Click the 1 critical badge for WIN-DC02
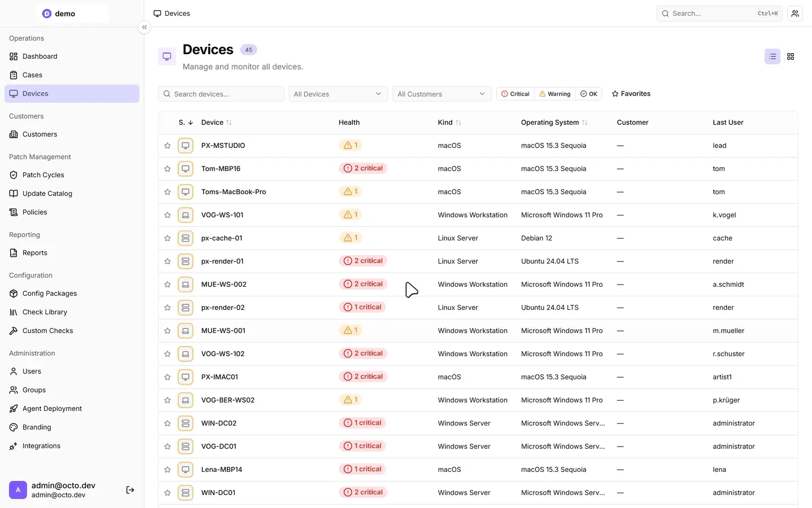812x508 pixels. [x=363, y=423]
